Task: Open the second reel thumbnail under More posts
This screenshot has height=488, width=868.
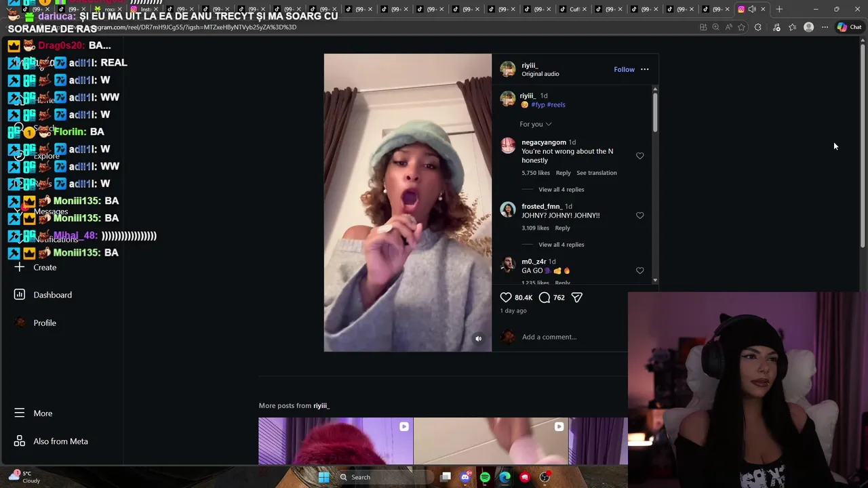Action: [x=490, y=441]
